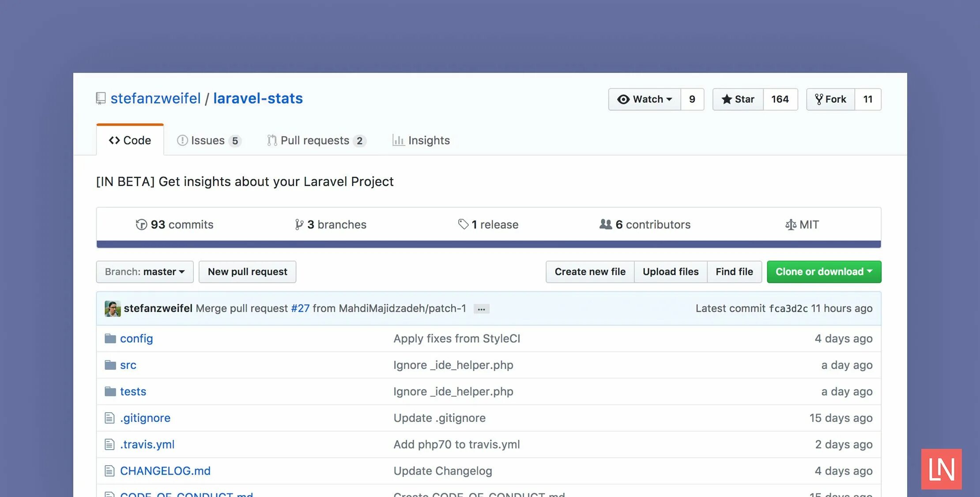This screenshot has height=497, width=980.
Task: Expand commit message ellipsis button
Action: (x=481, y=309)
